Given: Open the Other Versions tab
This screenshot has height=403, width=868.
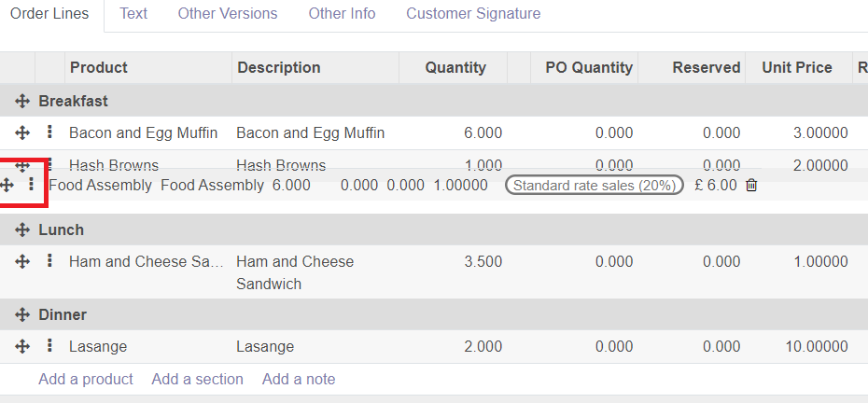Looking at the screenshot, I should 228,13.
